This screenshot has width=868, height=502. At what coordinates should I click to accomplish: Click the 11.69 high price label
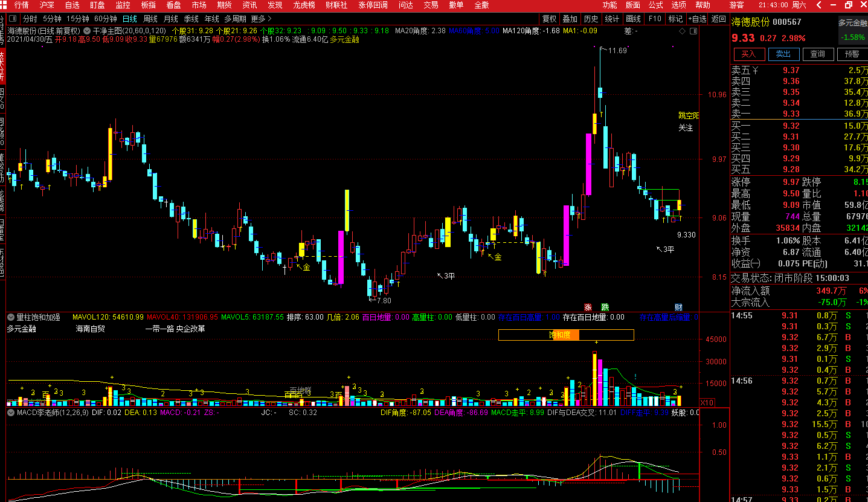[617, 51]
